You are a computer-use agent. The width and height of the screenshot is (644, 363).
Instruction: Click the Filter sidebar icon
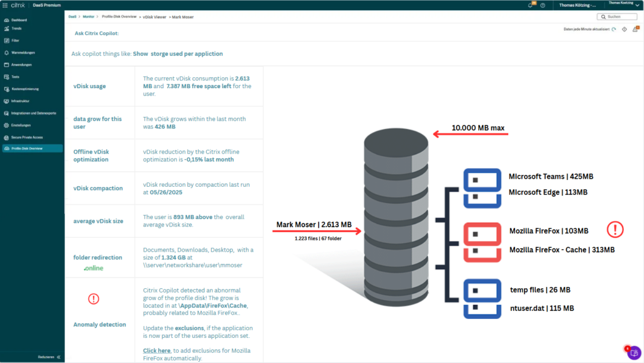pos(6,41)
